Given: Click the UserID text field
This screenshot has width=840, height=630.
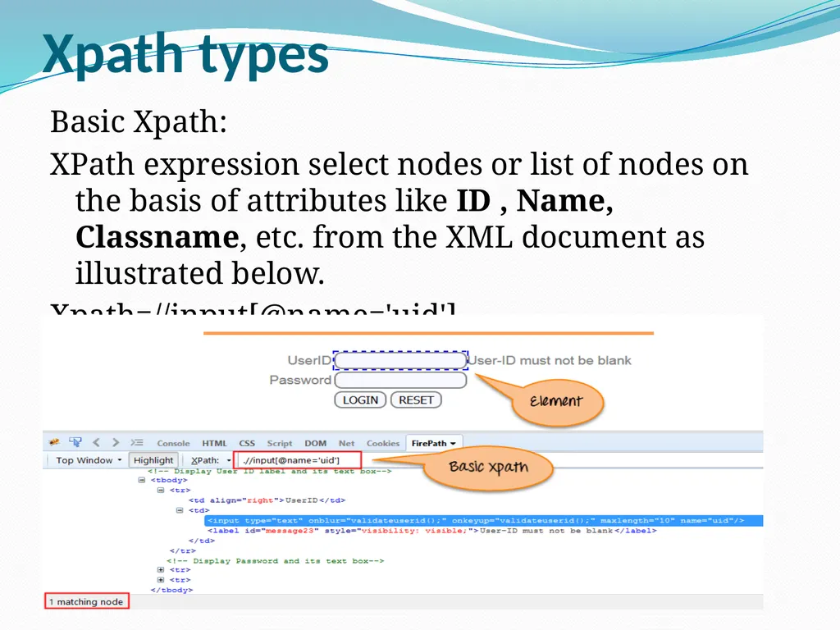Looking at the screenshot, I should point(400,361).
